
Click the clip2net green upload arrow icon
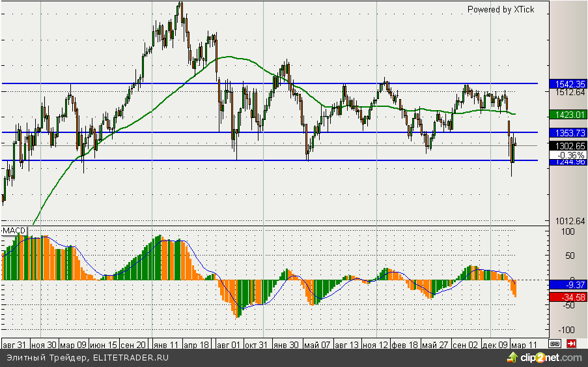point(513,358)
